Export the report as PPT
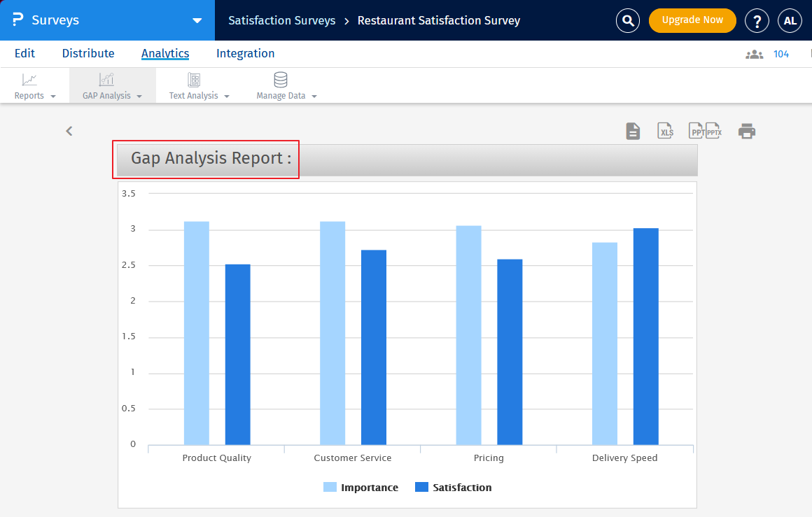The width and height of the screenshot is (812, 517). pos(697,131)
